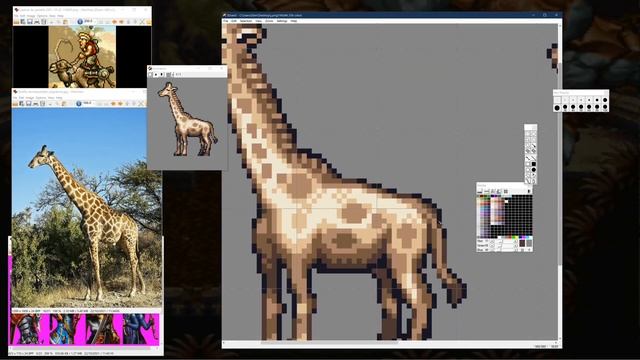This screenshot has height=360, width=640.
Task: Click the Open folder icon in the giraffe photo IrfanView window
Action: (15, 104)
